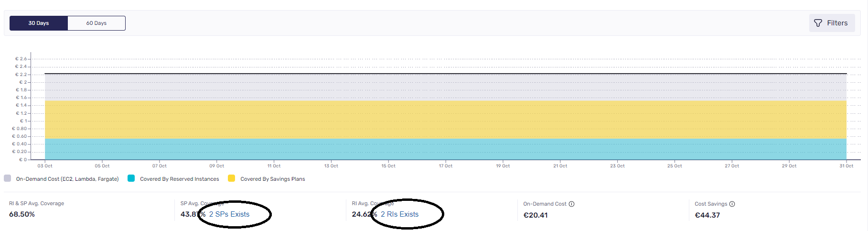Switch to the 30 Days view
This screenshot has width=868, height=231.
click(39, 23)
